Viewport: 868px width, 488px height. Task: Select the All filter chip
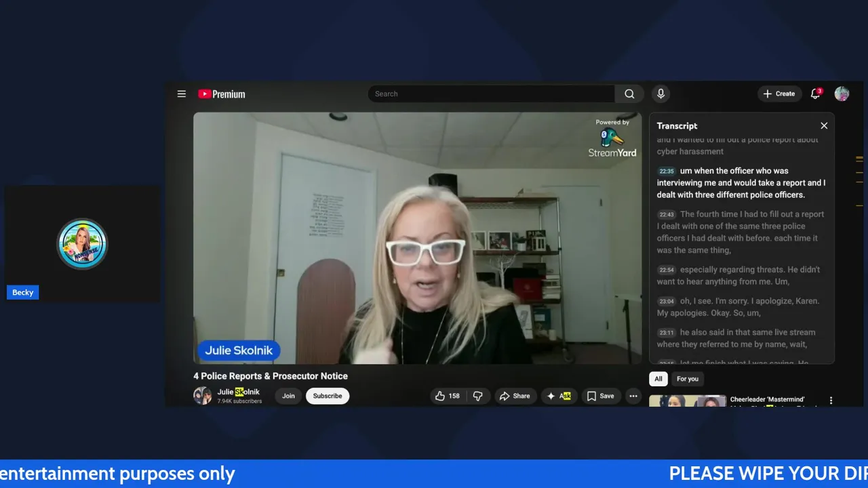pos(658,379)
